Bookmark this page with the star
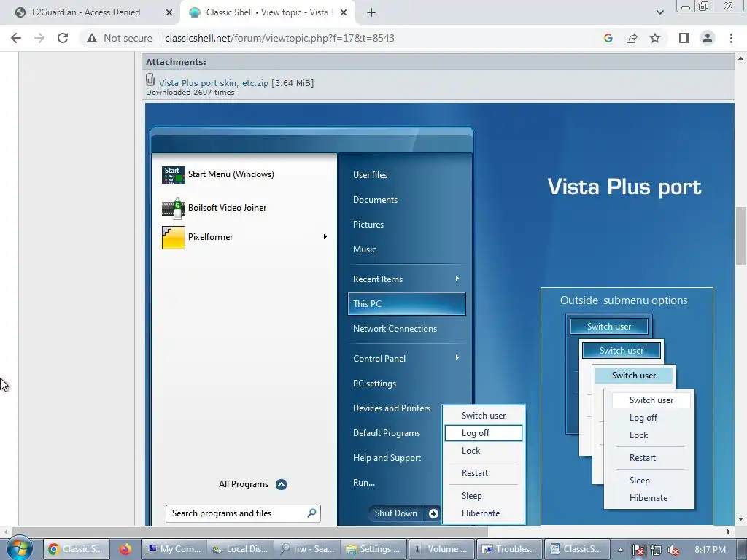The image size is (747, 560). (x=655, y=38)
